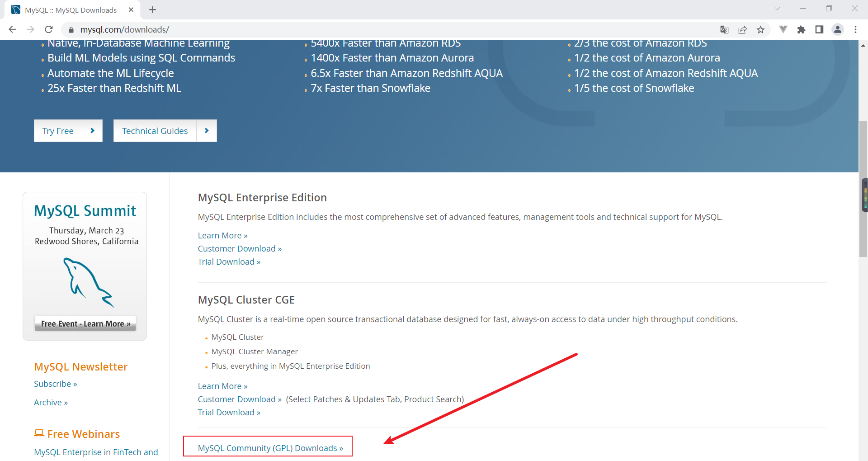The height and width of the screenshot is (461, 868).
Task: Click the arrow beside Try Free
Action: point(92,131)
